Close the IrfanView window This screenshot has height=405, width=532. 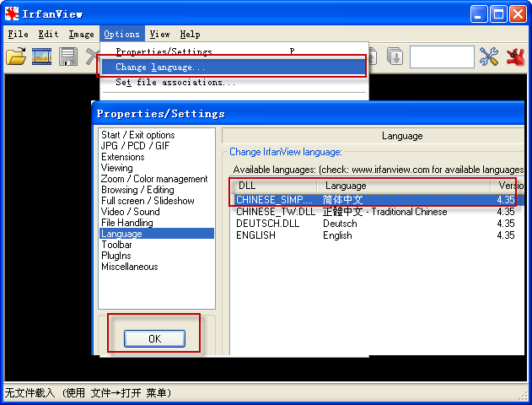519,14
